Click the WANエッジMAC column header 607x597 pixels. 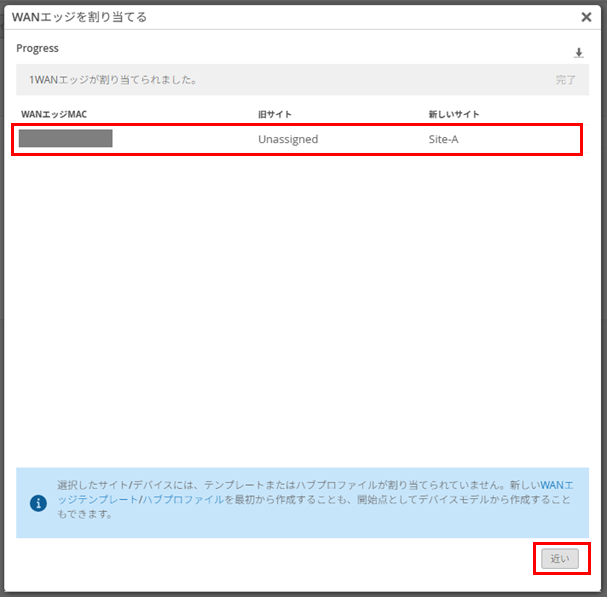tap(54, 114)
